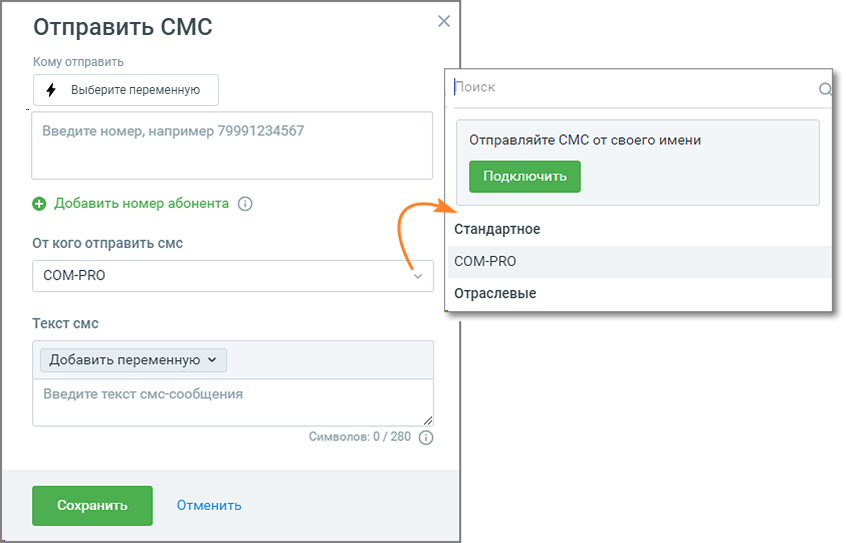Click the lightning bolt variable icon
846x543 pixels.
point(51,90)
